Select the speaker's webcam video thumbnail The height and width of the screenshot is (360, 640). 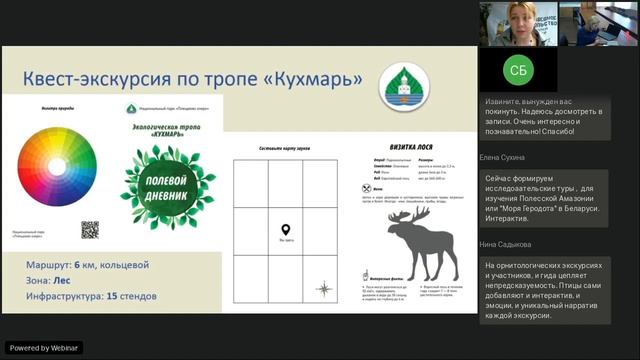tap(518, 24)
